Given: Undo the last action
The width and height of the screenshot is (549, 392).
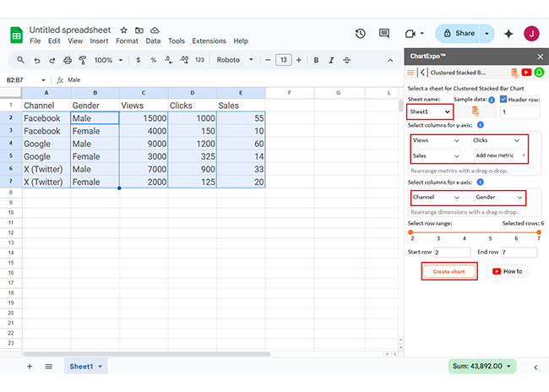Looking at the screenshot, I should pos(37,60).
